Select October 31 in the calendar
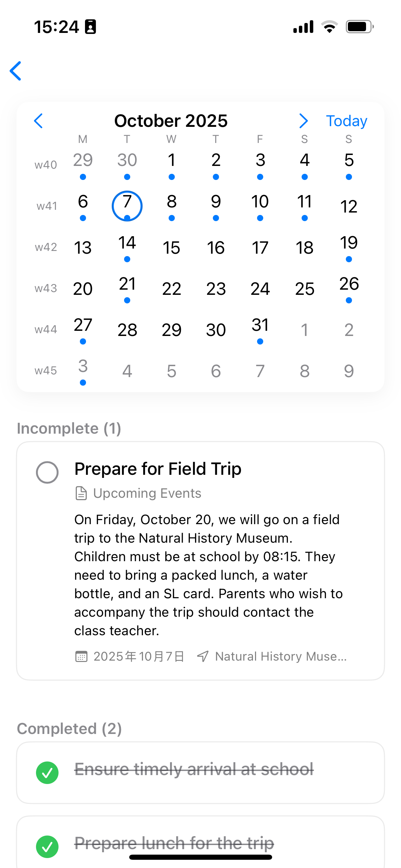Viewport: 401px width, 868px height. pos(260,329)
